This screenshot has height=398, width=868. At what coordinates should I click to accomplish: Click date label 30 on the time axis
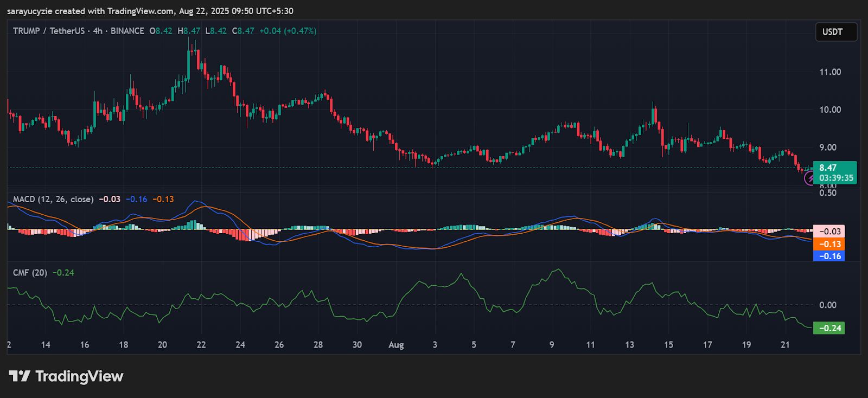pos(357,345)
